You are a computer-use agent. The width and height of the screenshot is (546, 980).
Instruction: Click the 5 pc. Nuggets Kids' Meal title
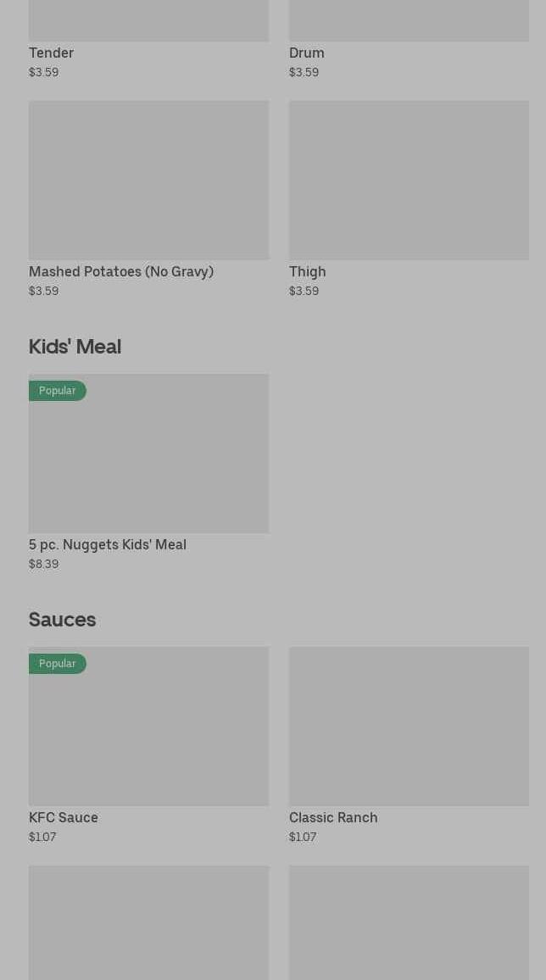108,544
